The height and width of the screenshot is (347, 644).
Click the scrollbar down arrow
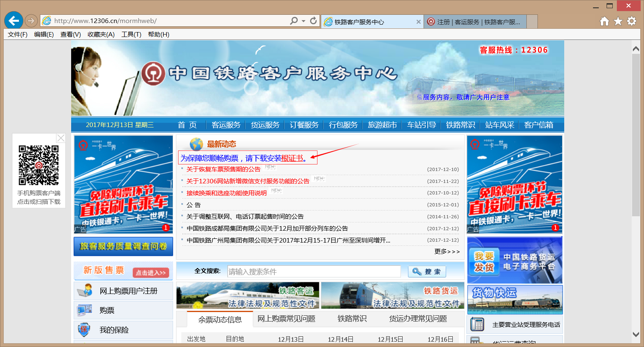(x=636, y=334)
